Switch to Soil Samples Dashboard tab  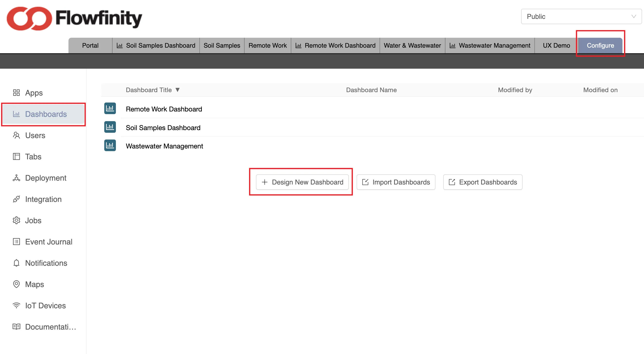click(156, 45)
